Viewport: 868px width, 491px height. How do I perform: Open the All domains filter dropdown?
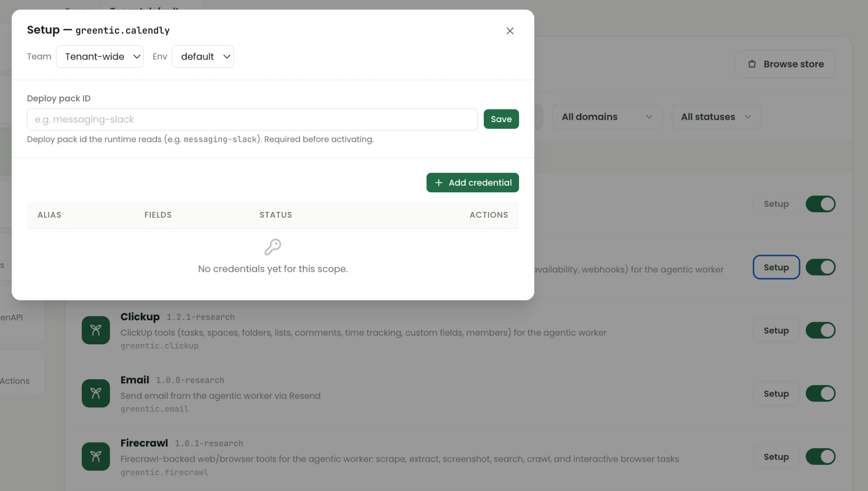pos(607,117)
